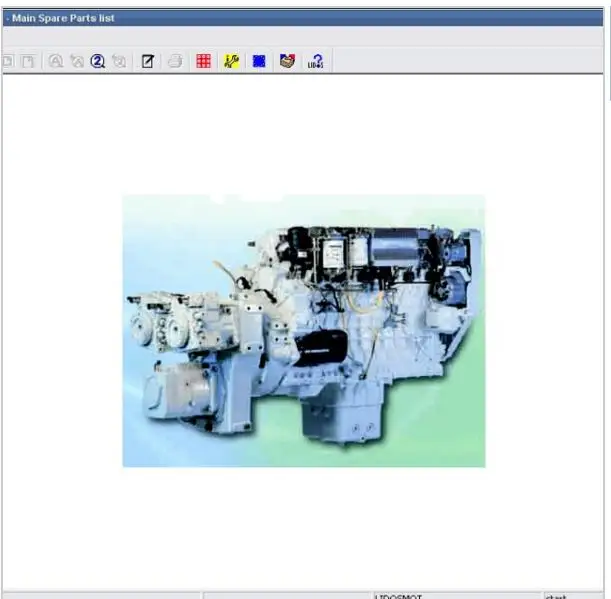611x599 pixels.
Task: Open the red grid icon
Action: pyautogui.click(x=203, y=61)
